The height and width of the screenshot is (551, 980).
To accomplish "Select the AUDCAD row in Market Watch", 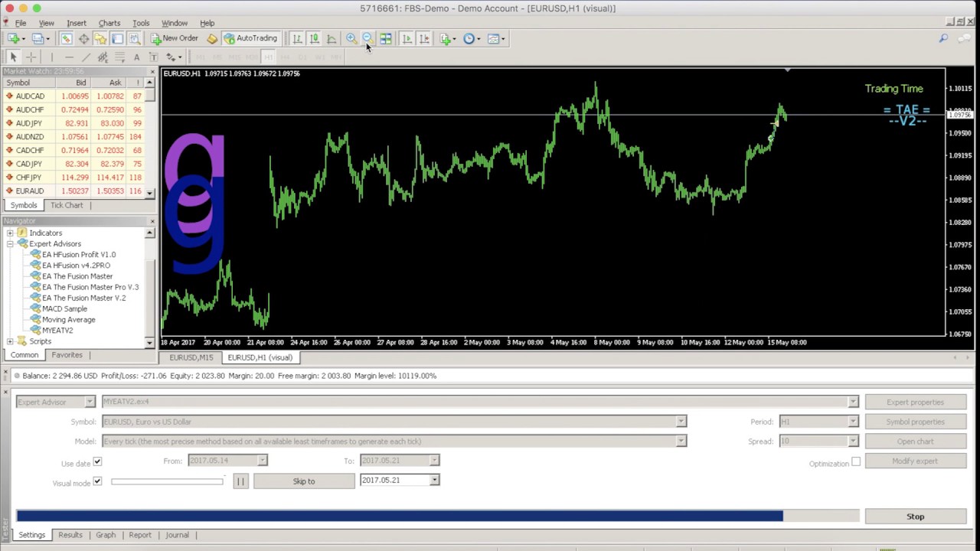I will [x=73, y=96].
